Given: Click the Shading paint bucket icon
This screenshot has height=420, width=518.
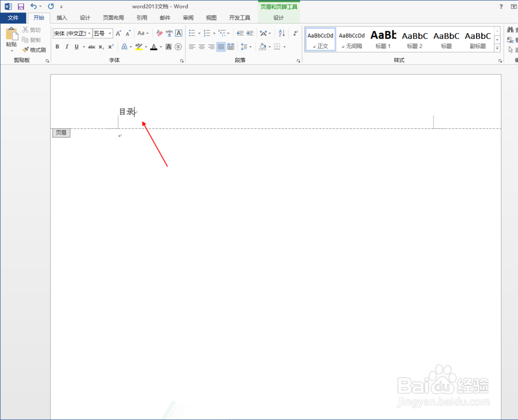Looking at the screenshot, I should (x=263, y=47).
